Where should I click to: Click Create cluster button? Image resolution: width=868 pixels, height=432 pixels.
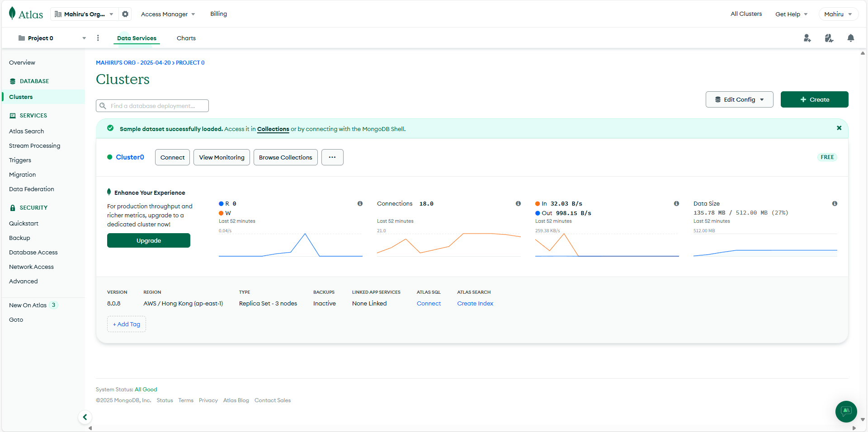pos(814,99)
